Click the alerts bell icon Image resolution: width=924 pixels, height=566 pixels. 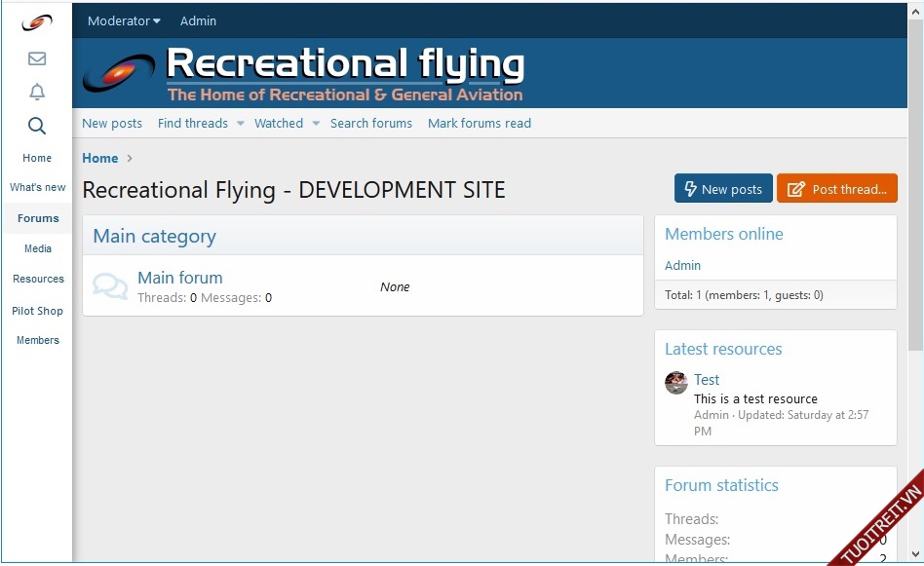coord(37,93)
